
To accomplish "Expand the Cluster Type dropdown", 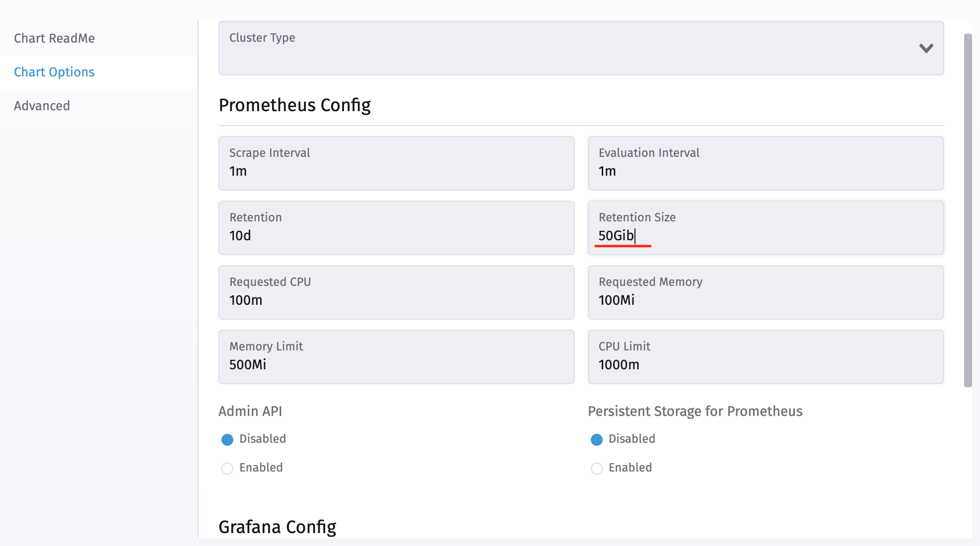I will [580, 48].
